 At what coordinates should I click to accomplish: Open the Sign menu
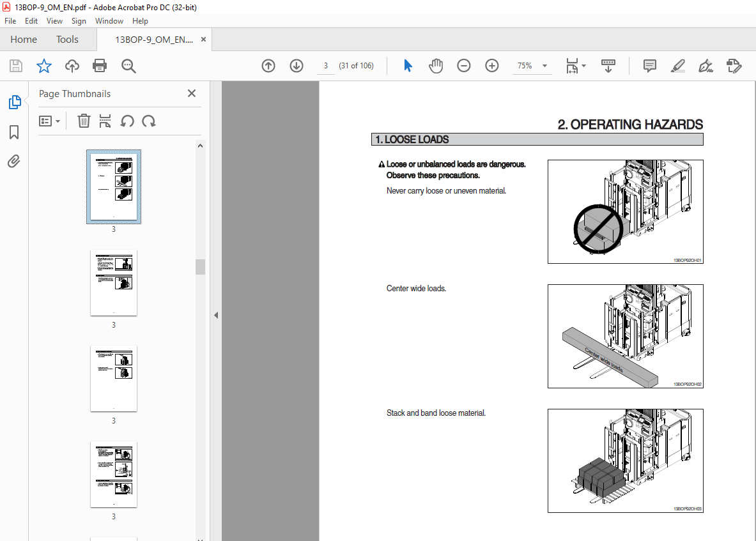click(79, 20)
